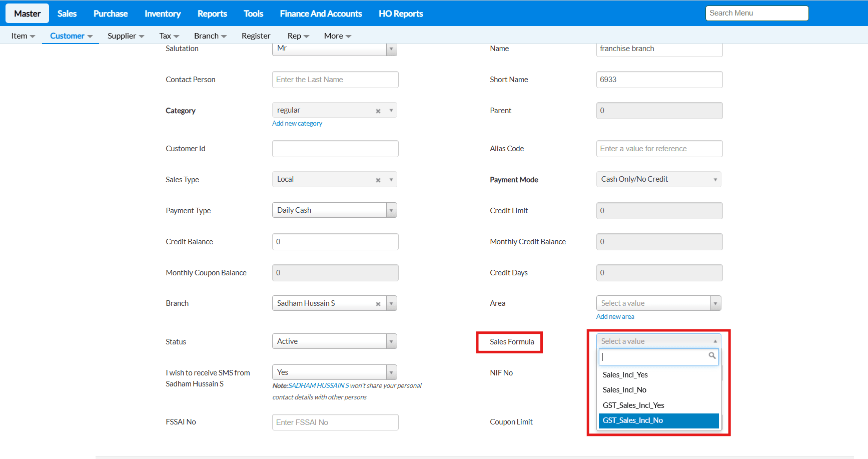Expand the Supplier submenu
Image resolution: width=868 pixels, height=459 pixels.
pyautogui.click(x=126, y=36)
